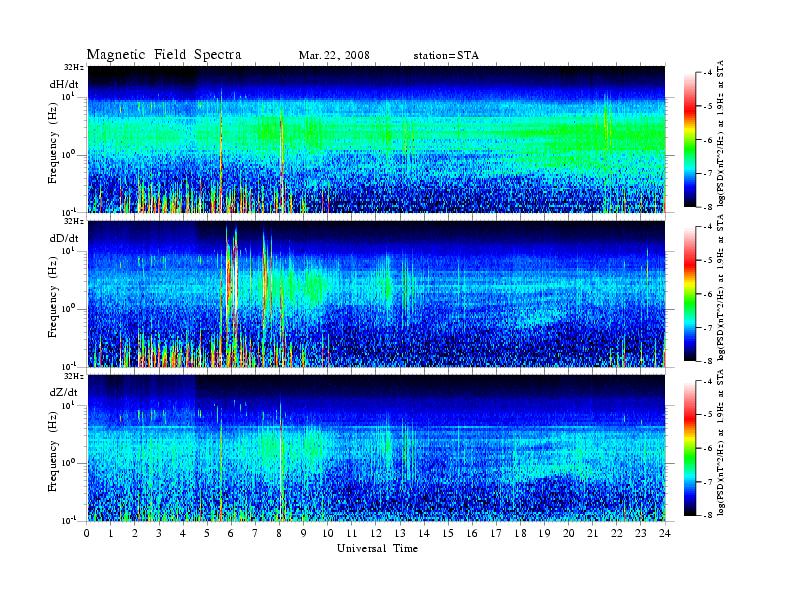This screenshot has height=612, width=792.
Task: Click the 10⁻¹ frequency tick of dH/dt panel
Action: (69, 211)
